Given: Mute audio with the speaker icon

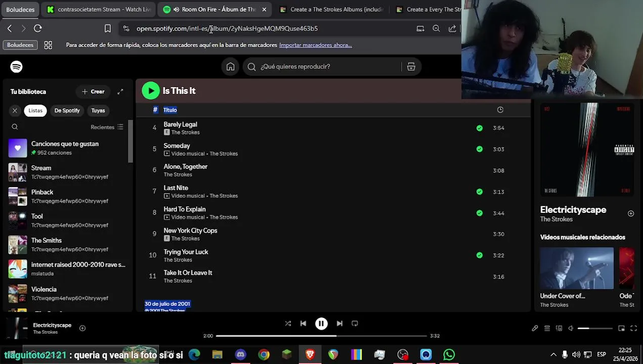Looking at the screenshot, I should tap(571, 329).
